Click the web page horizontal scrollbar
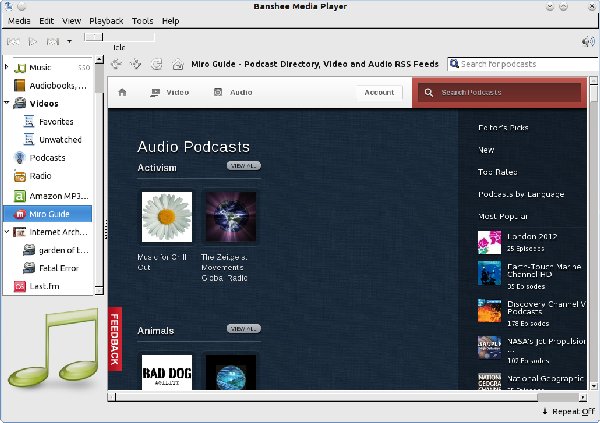600x423 pixels. (347, 397)
